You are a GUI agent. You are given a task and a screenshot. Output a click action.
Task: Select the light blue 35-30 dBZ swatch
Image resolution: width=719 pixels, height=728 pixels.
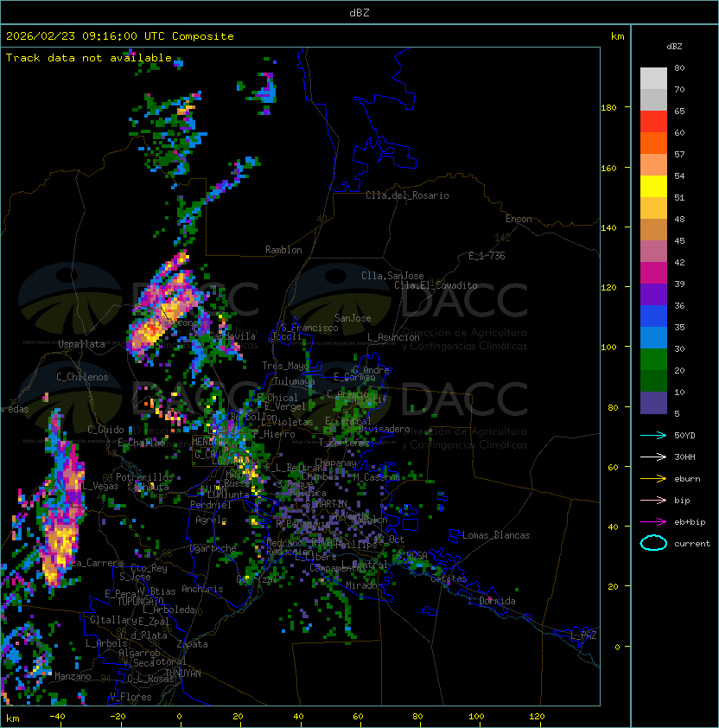653,337
